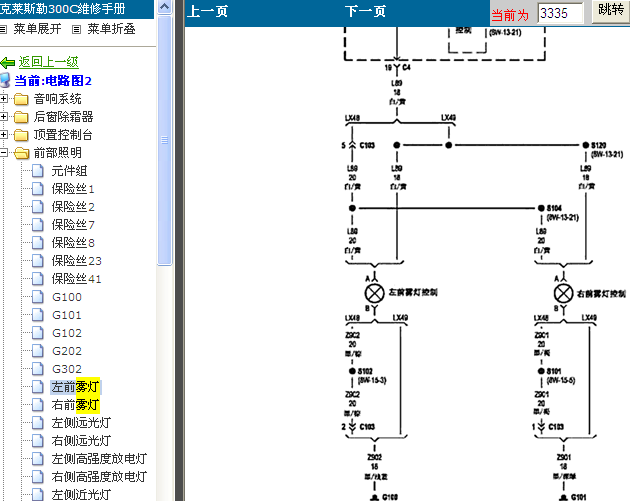Open the 返回上一级 link
Screen dimensions: 630x501
point(48,62)
